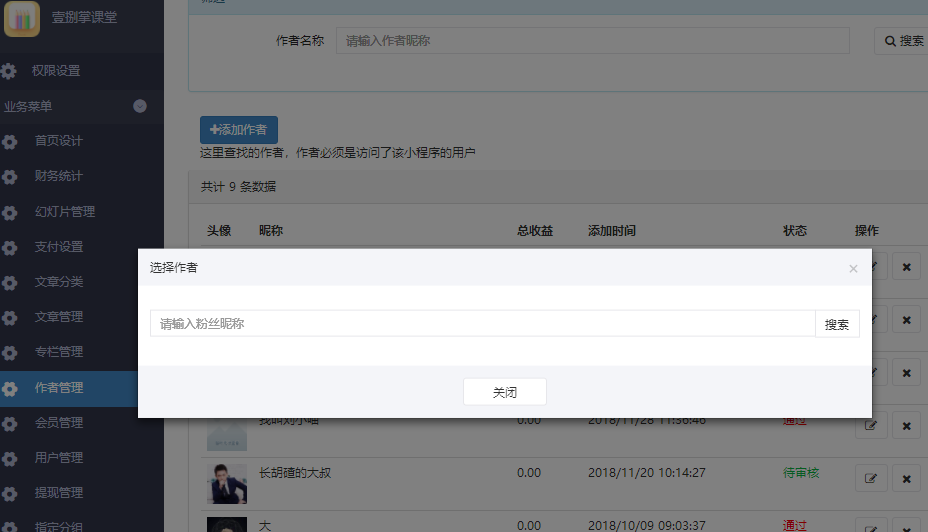928x532 pixels.
Task: Click 搜索 button next to 作者名称 field
Action: pos(901,41)
